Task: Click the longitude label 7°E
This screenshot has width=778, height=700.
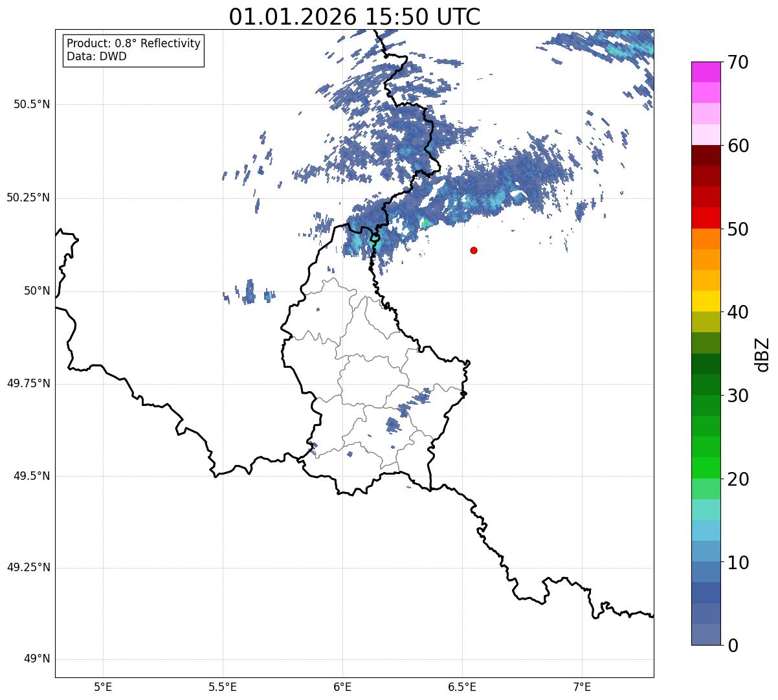Action: 583,686
